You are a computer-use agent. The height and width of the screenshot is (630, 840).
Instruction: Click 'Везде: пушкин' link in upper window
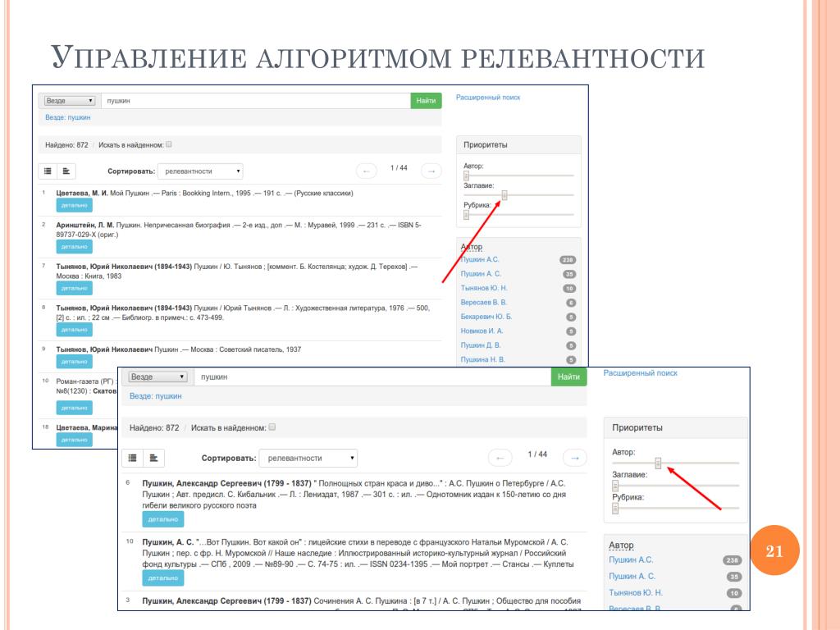(67, 117)
